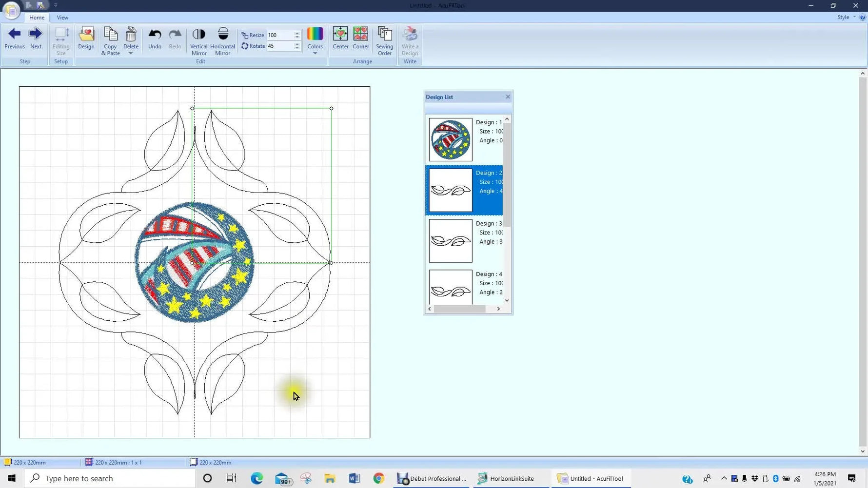The width and height of the screenshot is (868, 488).
Task: Click the Untitled - AcuFilTool taskbar button
Action: [591, 478]
